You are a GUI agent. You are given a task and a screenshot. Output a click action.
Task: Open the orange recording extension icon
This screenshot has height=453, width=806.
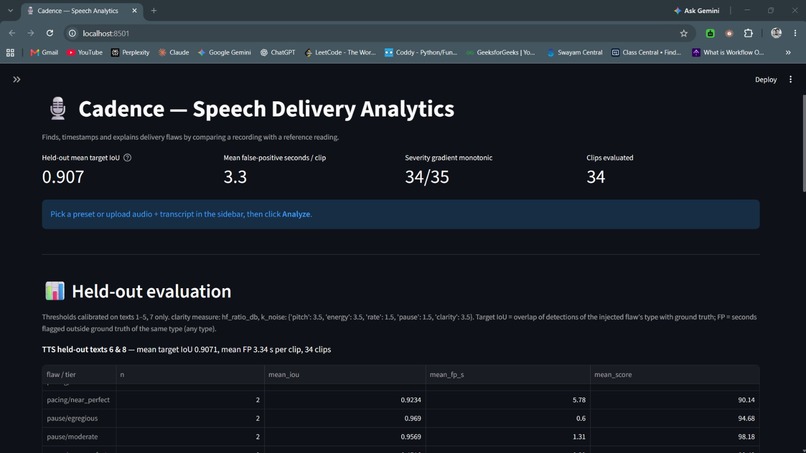729,33
